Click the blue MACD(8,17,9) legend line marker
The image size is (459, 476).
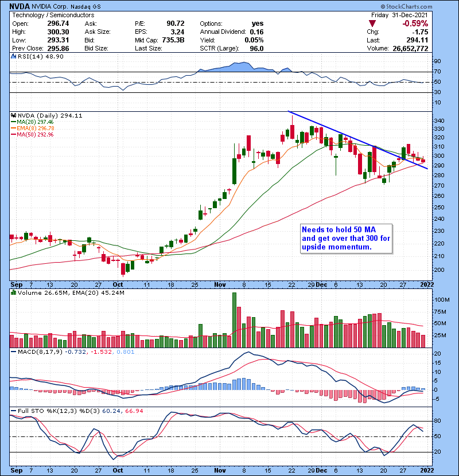(x=14, y=352)
